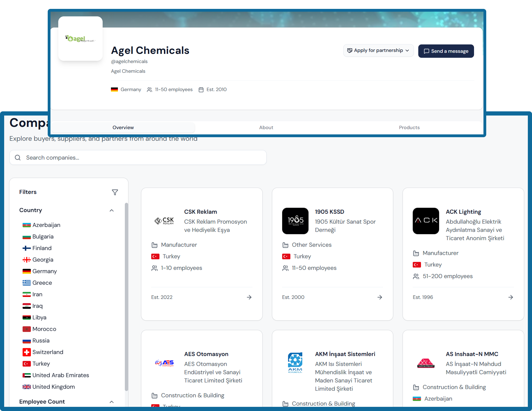Open AS Inshaat-N MMC company title
This screenshot has width=532, height=411.
point(472,354)
